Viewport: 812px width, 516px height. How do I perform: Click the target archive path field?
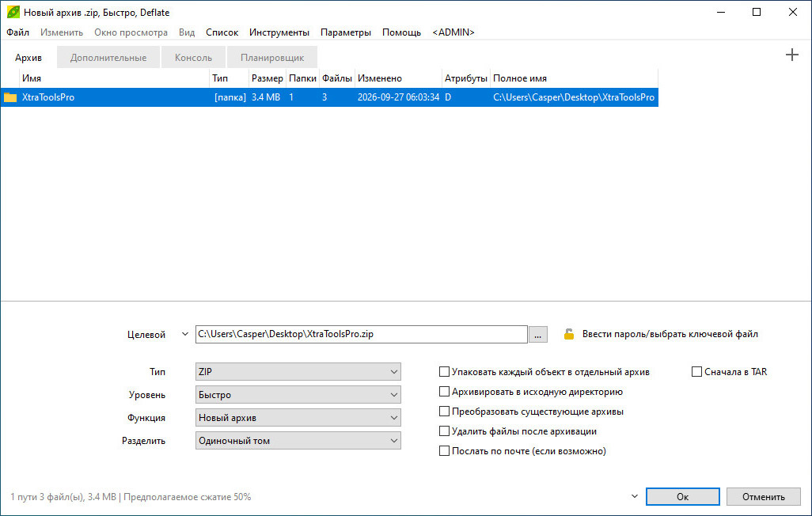(362, 334)
